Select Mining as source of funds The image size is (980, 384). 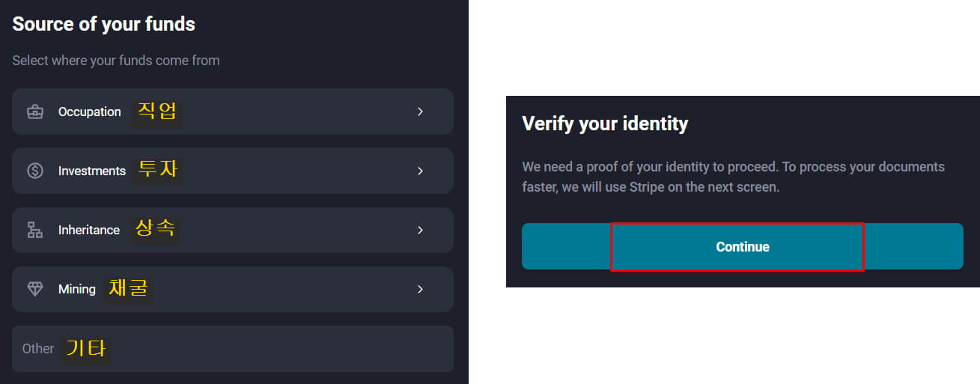click(x=233, y=289)
